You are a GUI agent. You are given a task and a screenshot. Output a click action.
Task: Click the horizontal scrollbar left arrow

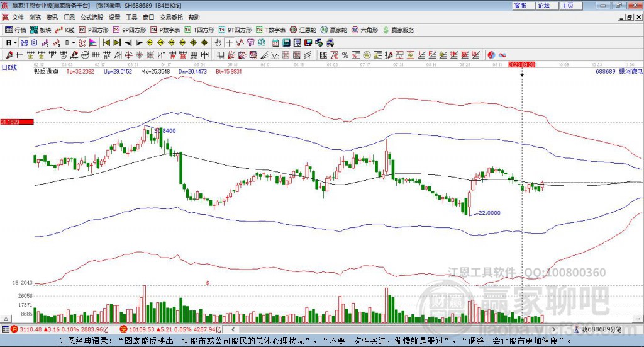coord(233,329)
